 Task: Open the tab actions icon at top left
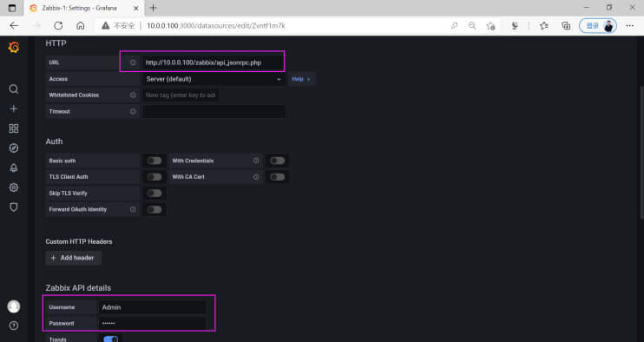click(x=12, y=8)
